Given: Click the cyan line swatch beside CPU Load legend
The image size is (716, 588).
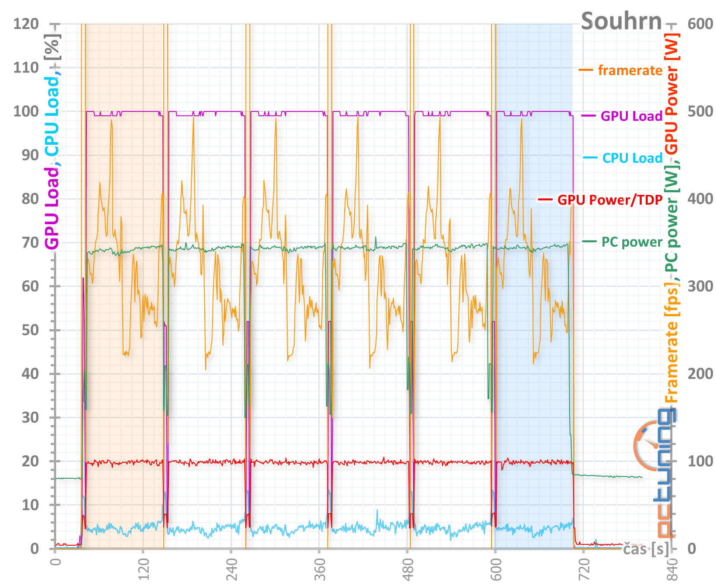Looking at the screenshot, I should click(x=590, y=158).
